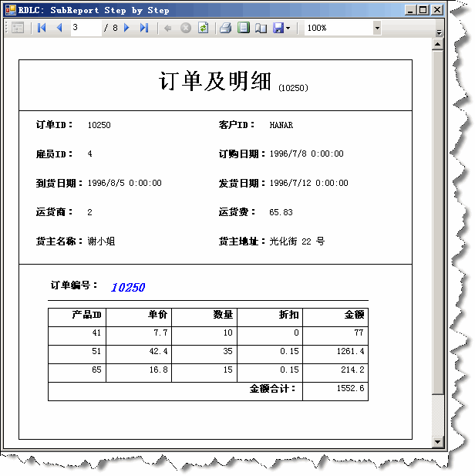
Task: Switch to print layout view
Action: [244, 28]
